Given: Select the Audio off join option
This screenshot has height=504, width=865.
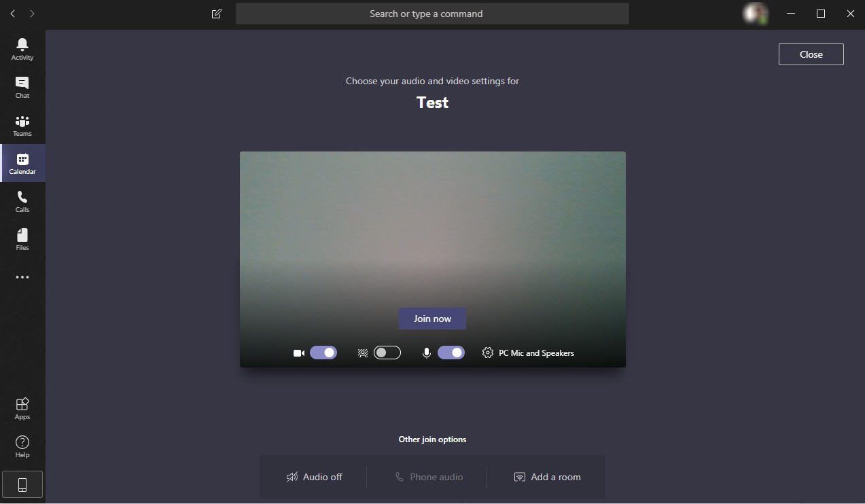Looking at the screenshot, I should pos(314,477).
